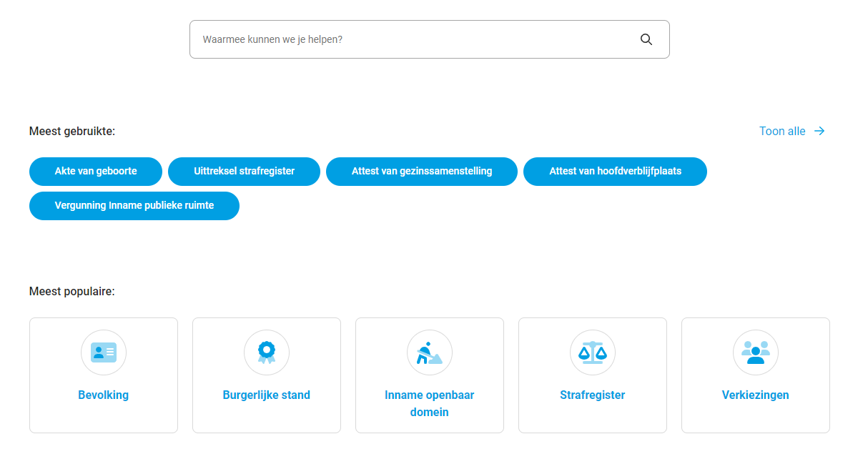The width and height of the screenshot is (868, 449).
Task: Open the 'Bevolking' category title link
Action: pyautogui.click(x=104, y=395)
